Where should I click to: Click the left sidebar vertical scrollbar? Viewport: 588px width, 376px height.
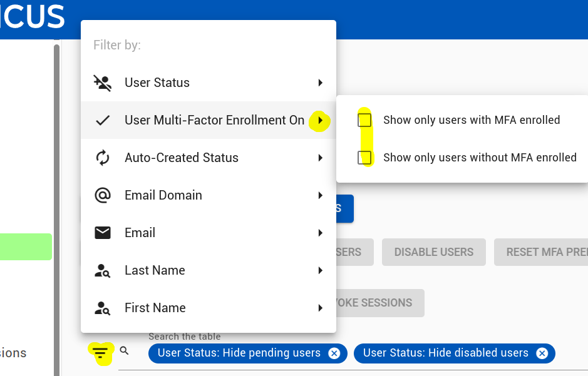coord(56,210)
